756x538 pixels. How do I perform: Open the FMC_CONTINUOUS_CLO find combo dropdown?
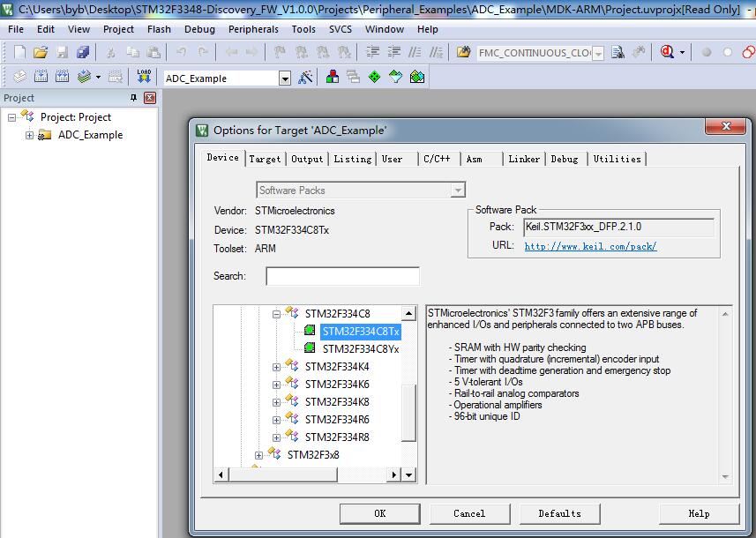[598, 53]
